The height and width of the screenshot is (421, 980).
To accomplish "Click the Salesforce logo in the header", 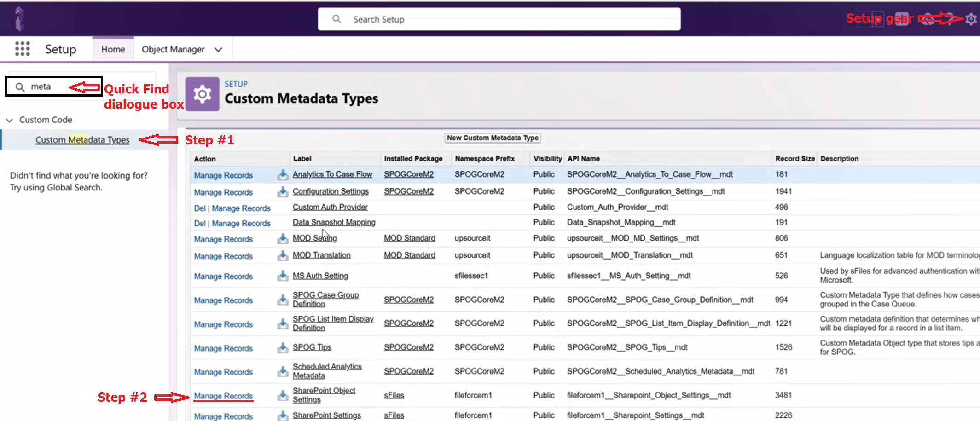I will point(19,19).
